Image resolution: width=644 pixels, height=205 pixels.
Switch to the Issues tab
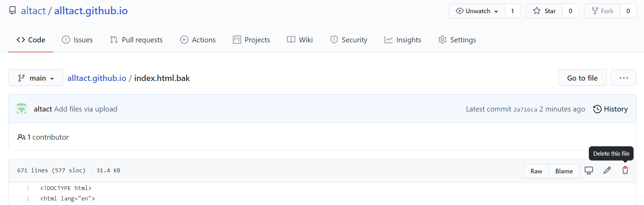[x=77, y=40]
